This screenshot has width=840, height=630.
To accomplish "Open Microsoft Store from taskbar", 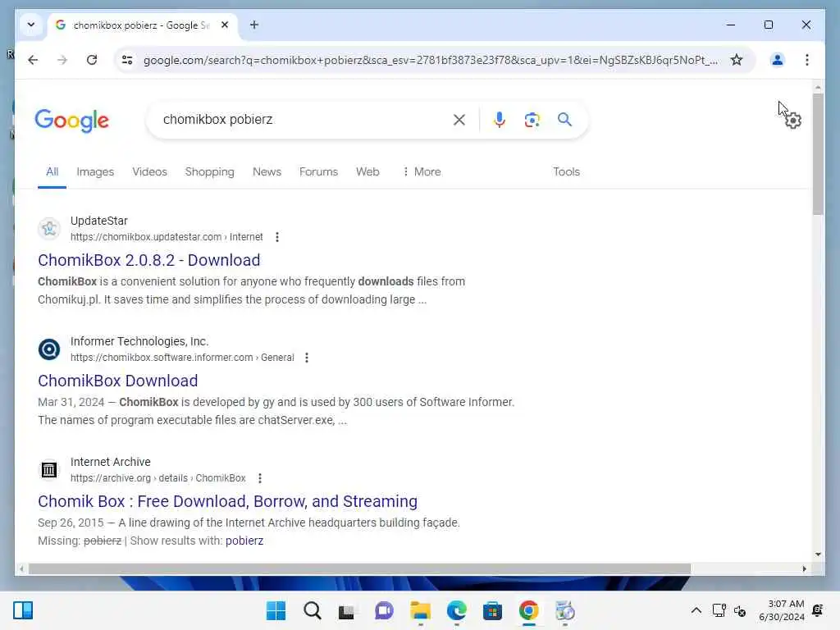I will coord(492,610).
